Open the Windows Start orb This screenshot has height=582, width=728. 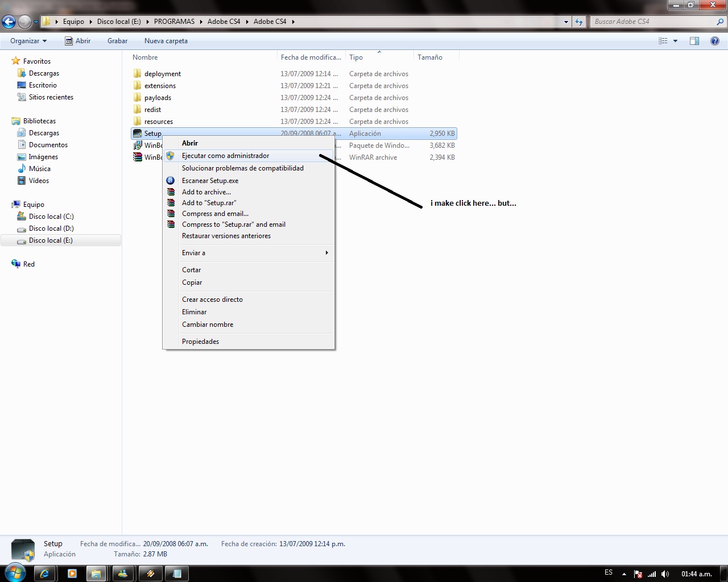(x=15, y=572)
